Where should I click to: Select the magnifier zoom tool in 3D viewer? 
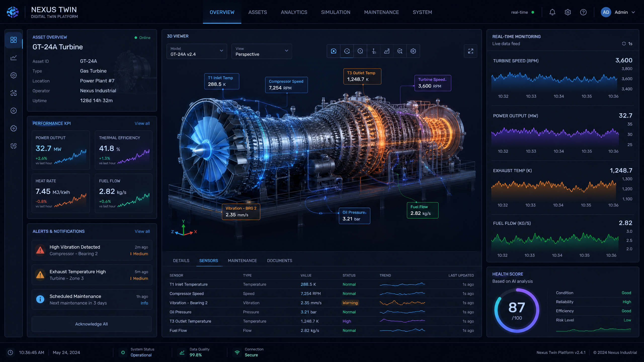pos(360,51)
